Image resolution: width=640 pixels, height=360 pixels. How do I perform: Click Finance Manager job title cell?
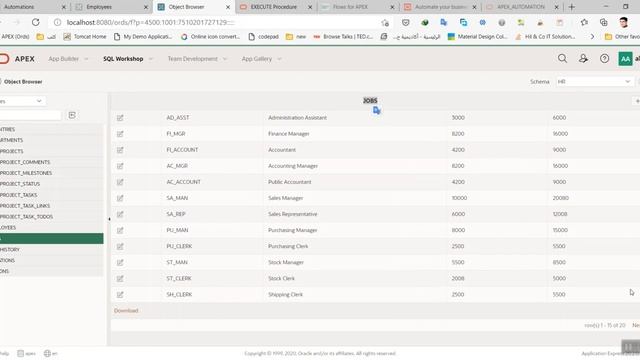tap(289, 134)
